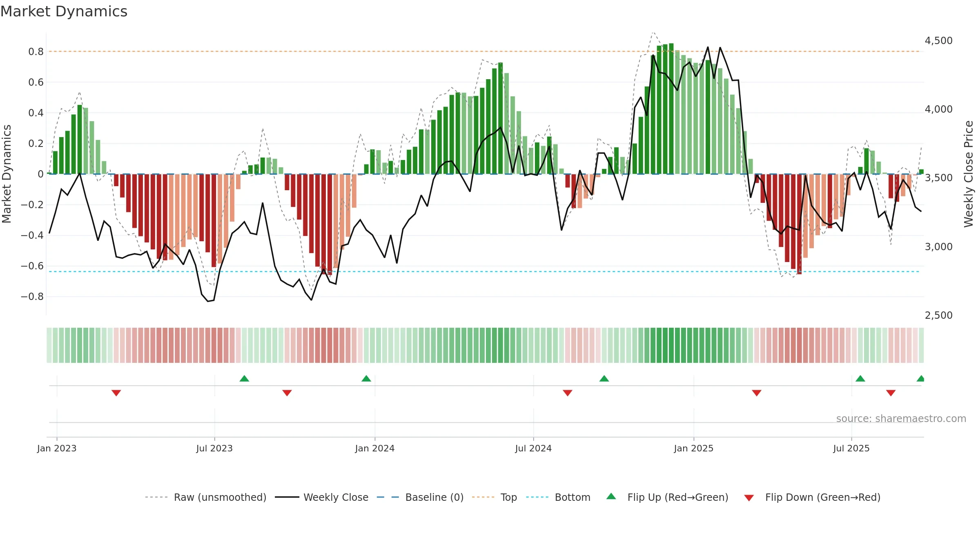Image resolution: width=980 pixels, height=551 pixels.
Task: Click the Market Dynamics chart title
Action: pos(64,11)
